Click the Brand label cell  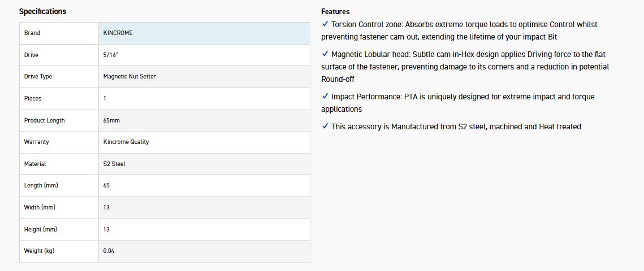(x=32, y=33)
